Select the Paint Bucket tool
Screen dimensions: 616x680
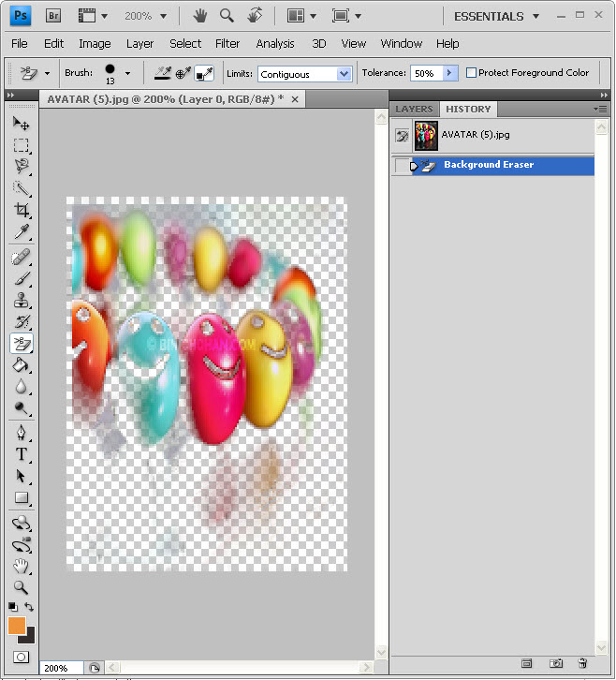coord(21,365)
